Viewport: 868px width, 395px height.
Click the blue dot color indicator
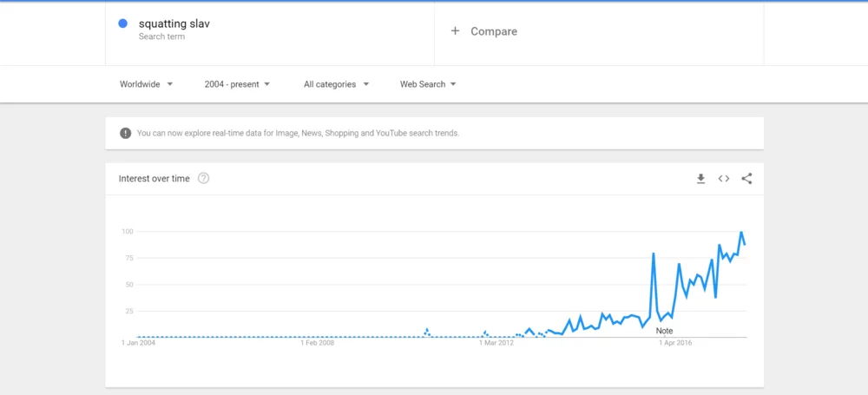coord(123,24)
